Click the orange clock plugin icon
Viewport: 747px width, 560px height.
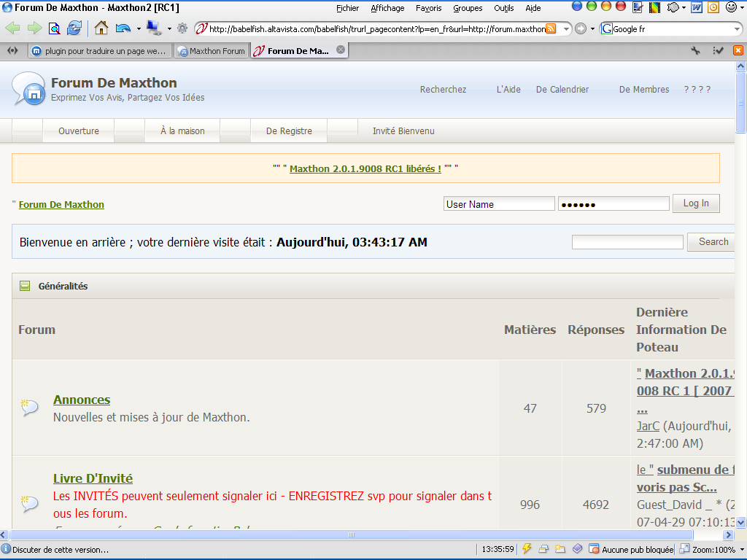pyautogui.click(x=713, y=7)
